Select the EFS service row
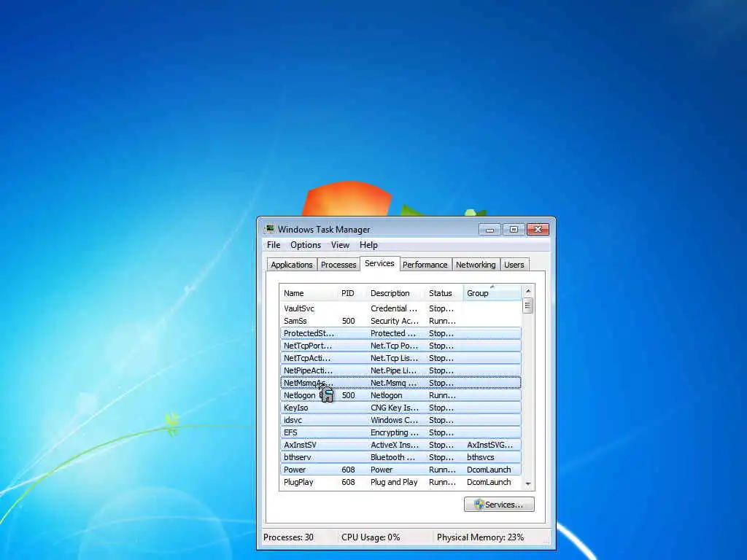Viewport: 747px width, 560px height. click(400, 432)
